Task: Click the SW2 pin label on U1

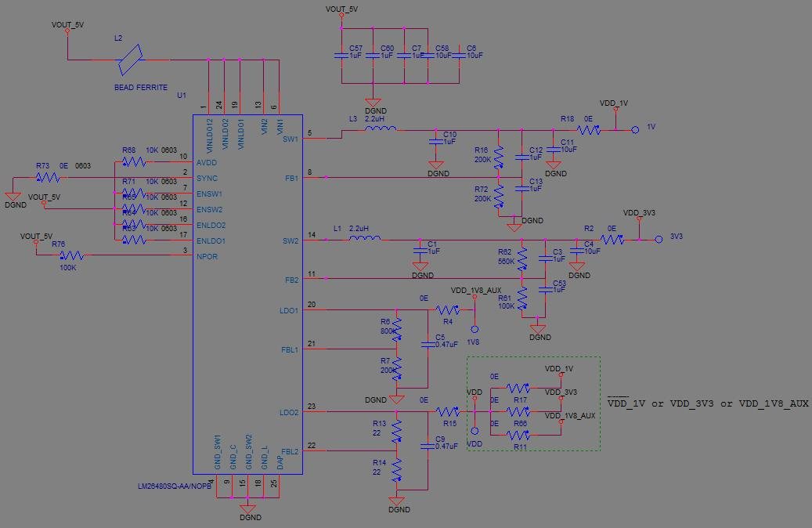Action: 291,241
